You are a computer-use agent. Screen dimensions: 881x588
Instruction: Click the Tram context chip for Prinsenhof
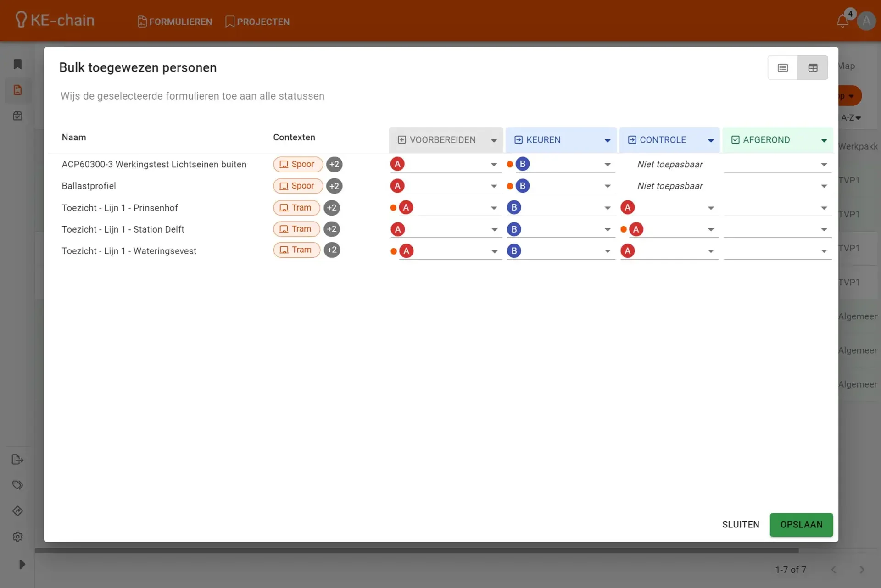click(x=296, y=207)
